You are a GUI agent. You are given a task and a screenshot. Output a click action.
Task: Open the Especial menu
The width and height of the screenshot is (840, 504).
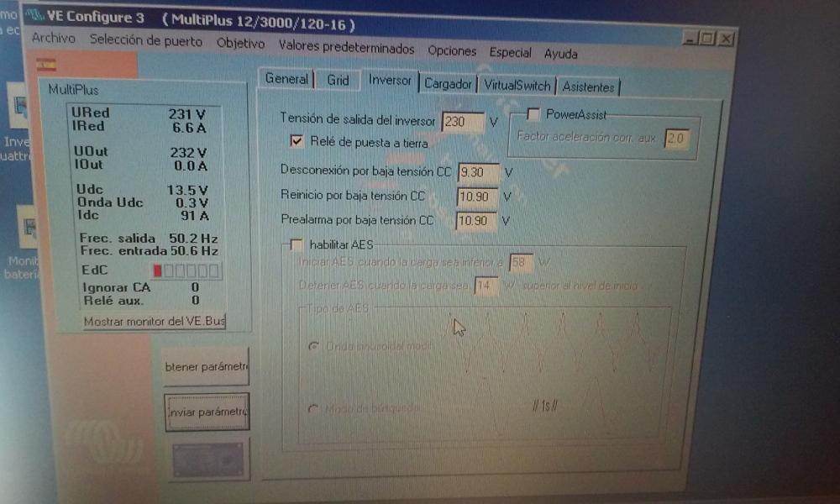pos(510,52)
